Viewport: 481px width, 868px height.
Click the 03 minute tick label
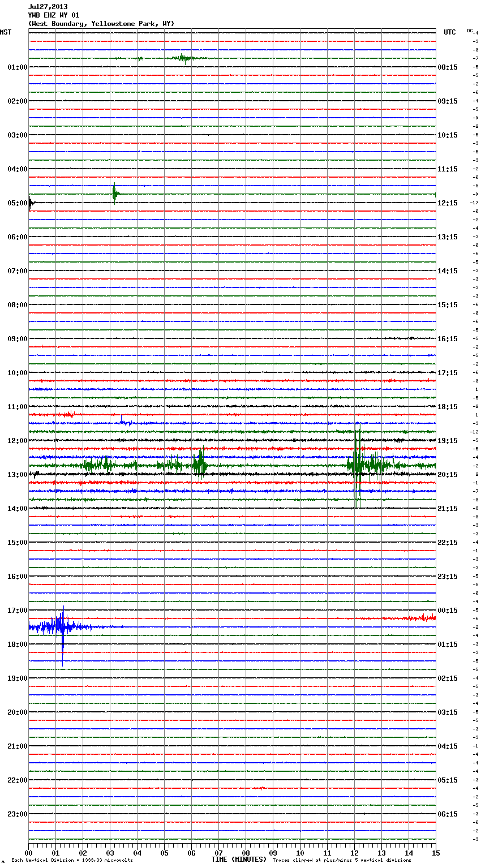click(110, 853)
